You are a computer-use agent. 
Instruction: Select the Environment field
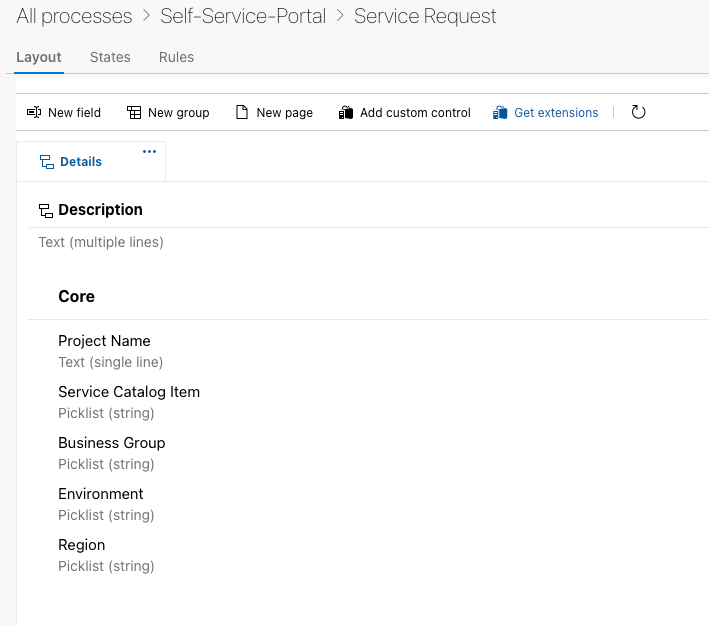[101, 493]
